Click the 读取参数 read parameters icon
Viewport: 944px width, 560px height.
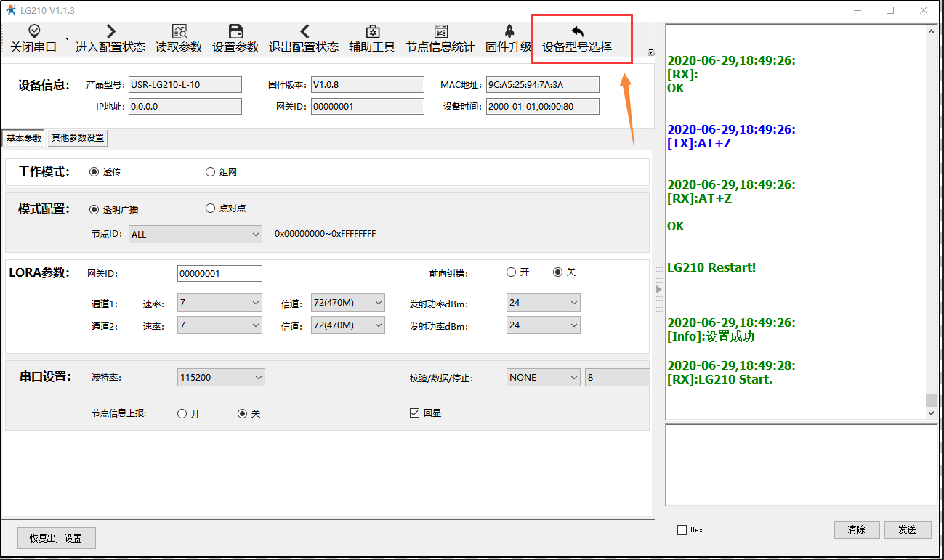coord(179,31)
